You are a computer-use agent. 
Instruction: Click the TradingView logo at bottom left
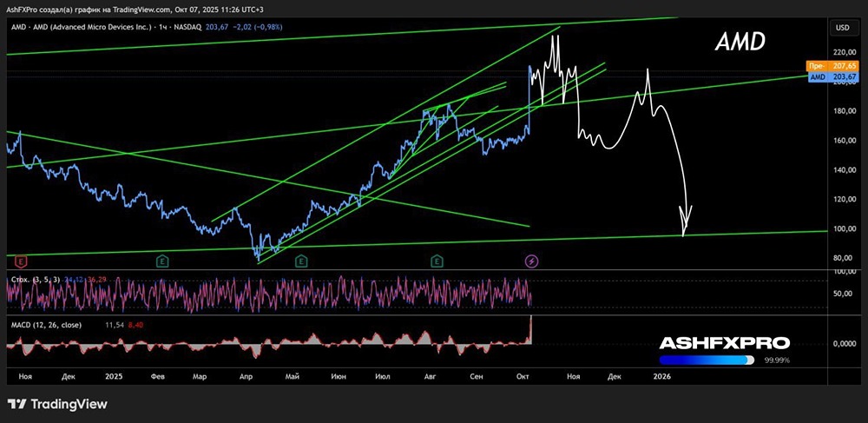pyautogui.click(x=57, y=404)
